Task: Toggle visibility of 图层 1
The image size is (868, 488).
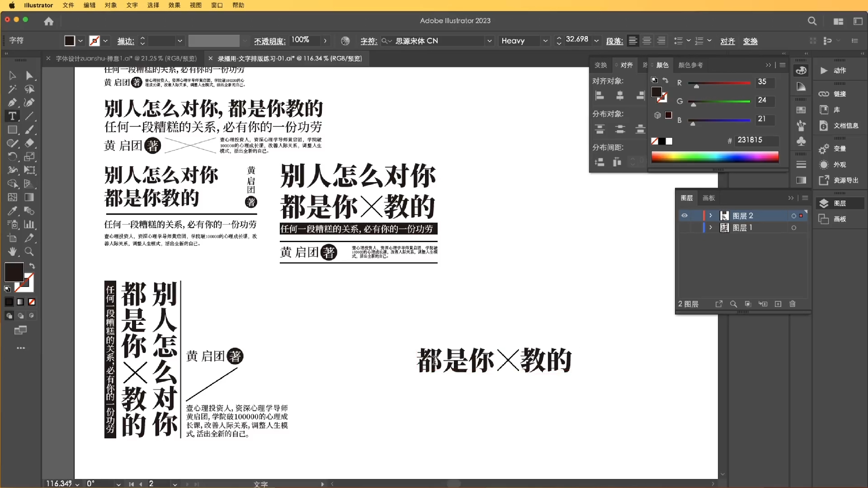Action: (684, 228)
